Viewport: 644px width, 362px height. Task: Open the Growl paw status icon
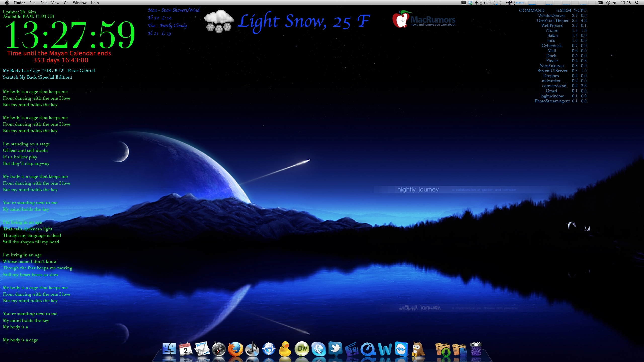pos(476,3)
